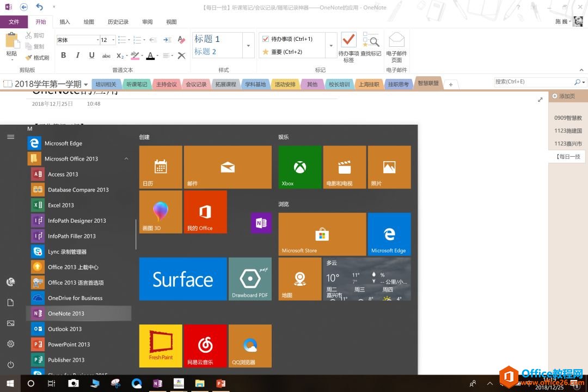The width and height of the screenshot is (588, 392).
Task: Expand the 2018学年第一学期 notebook dropdown
Action: coord(85,84)
